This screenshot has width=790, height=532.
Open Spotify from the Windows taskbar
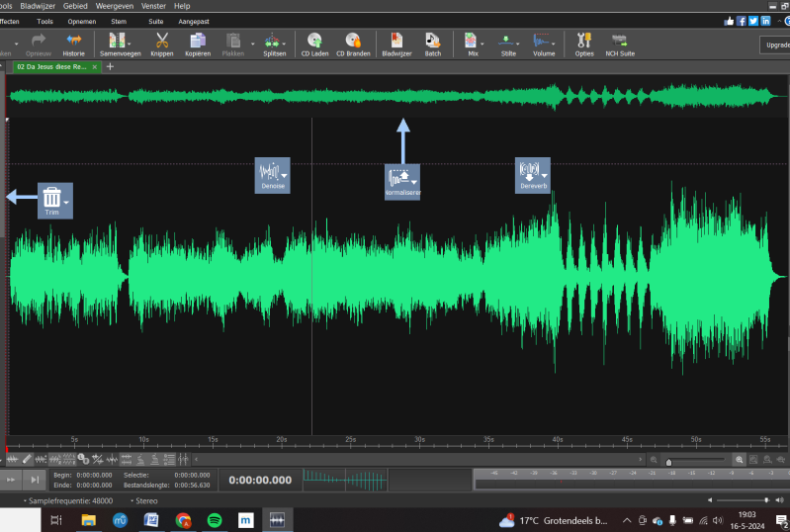point(214,519)
